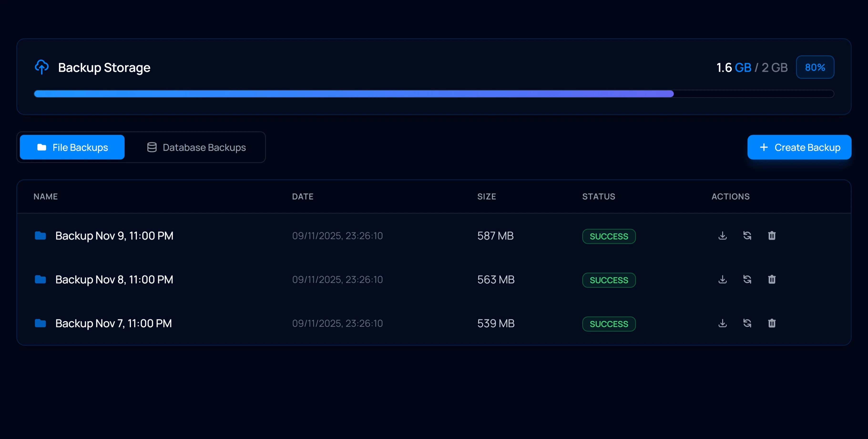Download the Backup Nov 8 backup

tap(722, 279)
